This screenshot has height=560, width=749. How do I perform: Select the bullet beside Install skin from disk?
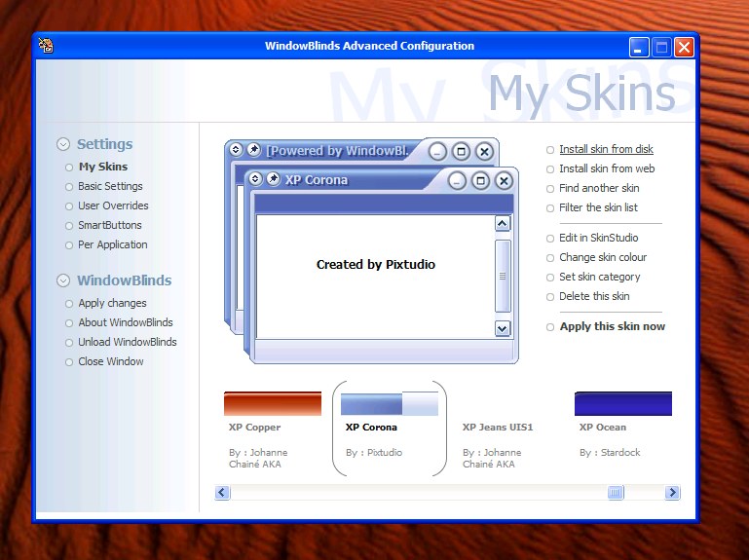coord(550,150)
